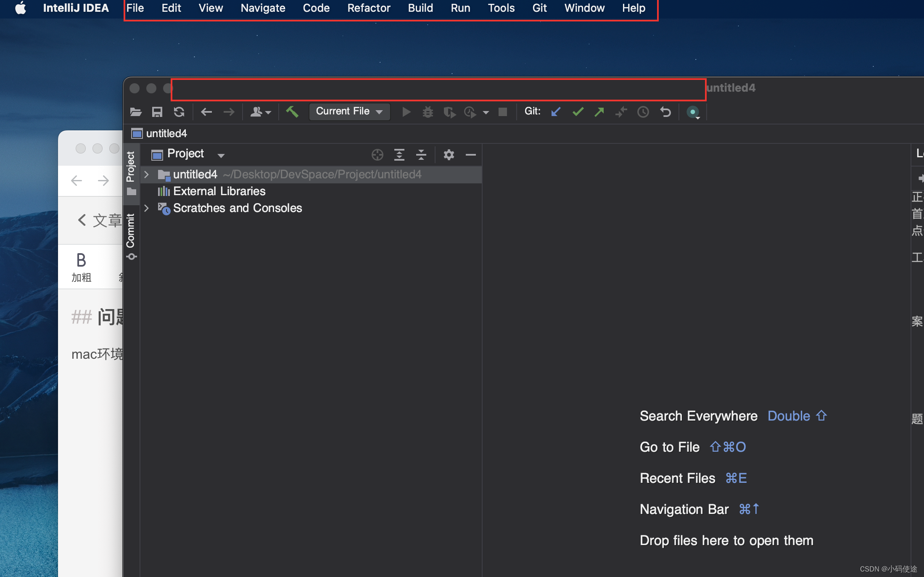Open the IntelliJ IDEA application menu
924x577 pixels.
(x=76, y=8)
